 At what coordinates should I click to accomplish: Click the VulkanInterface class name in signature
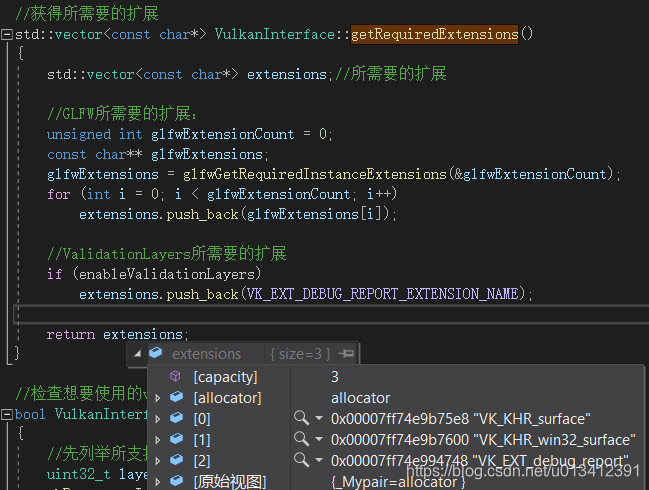[x=275, y=34]
